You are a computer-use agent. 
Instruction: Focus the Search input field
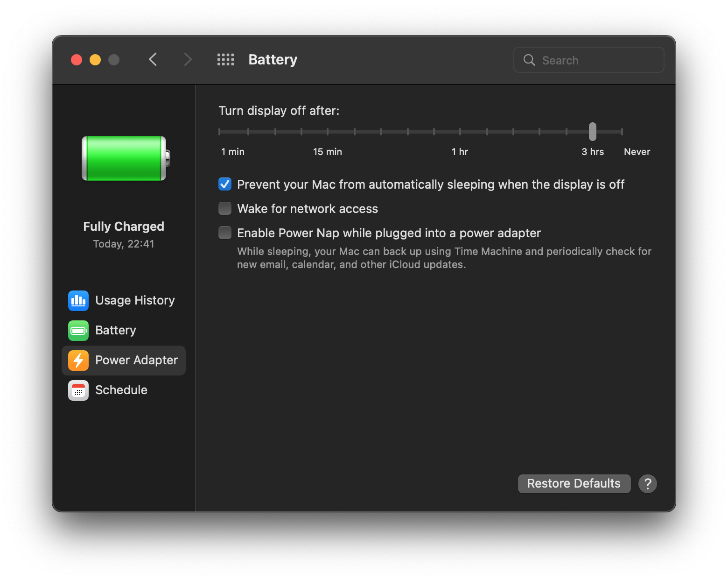[588, 60]
